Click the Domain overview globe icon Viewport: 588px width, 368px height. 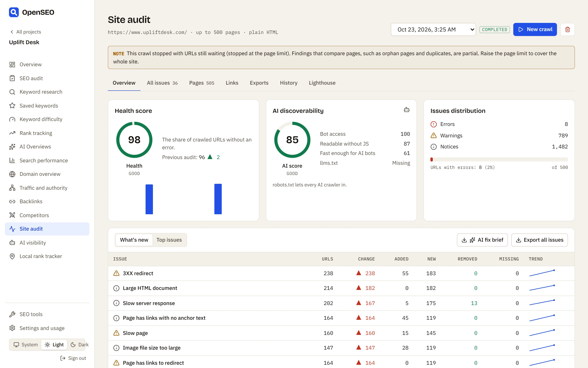point(12,174)
